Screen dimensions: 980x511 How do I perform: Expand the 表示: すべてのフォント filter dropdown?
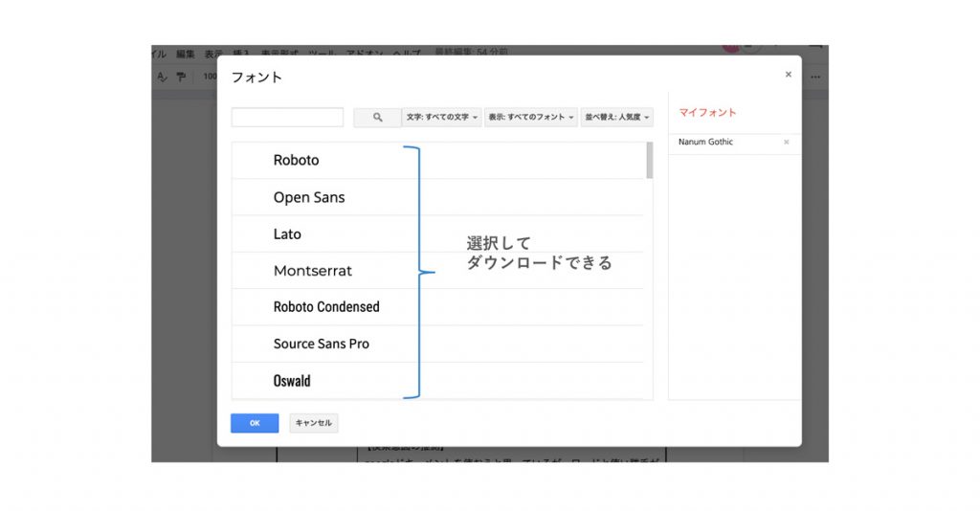(530, 117)
